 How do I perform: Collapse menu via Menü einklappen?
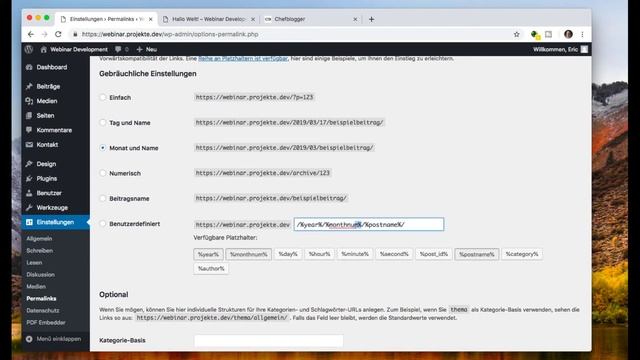pyautogui.click(x=53, y=339)
